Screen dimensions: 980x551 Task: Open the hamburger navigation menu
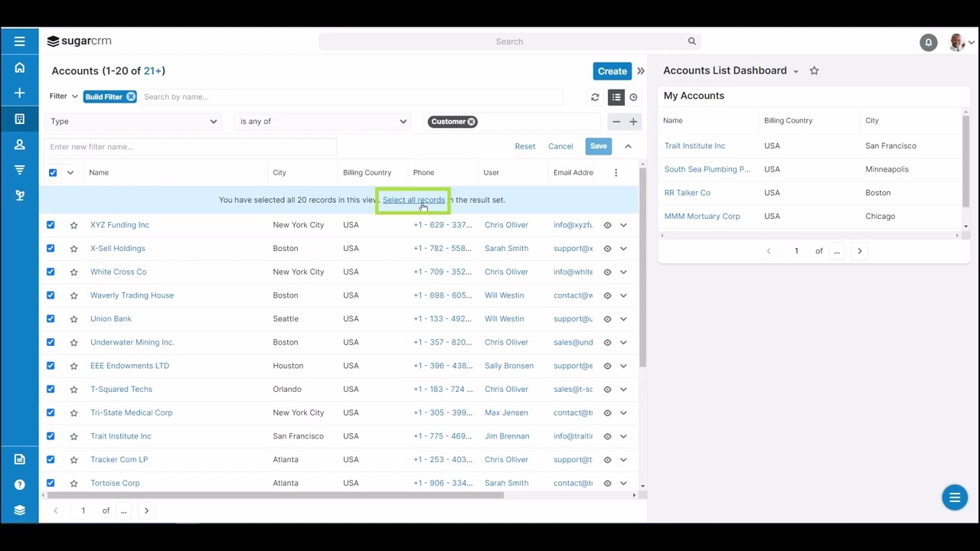19,41
